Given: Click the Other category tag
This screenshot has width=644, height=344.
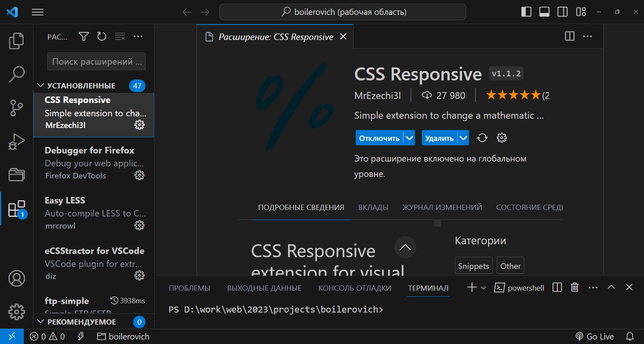Looking at the screenshot, I should click(x=511, y=266).
